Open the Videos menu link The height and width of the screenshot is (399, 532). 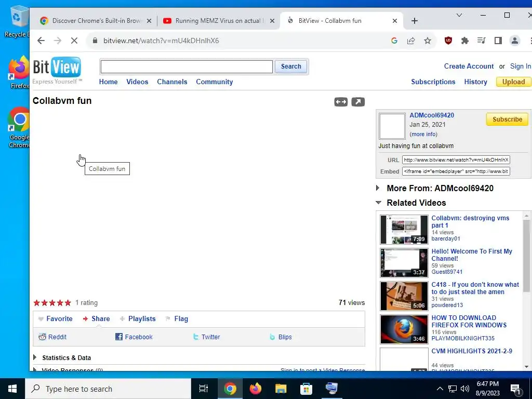tap(137, 82)
